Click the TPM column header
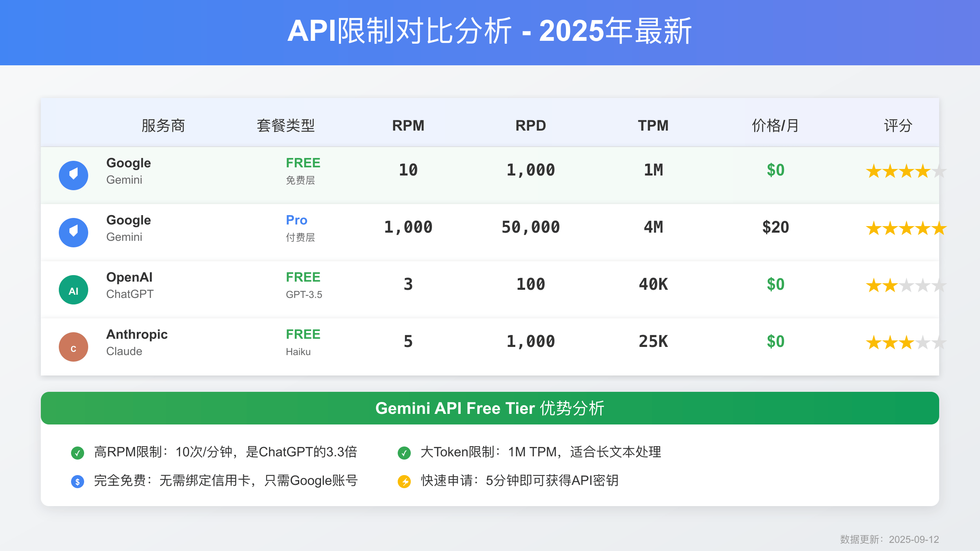Screen dimensions: 980x551 coord(653,125)
